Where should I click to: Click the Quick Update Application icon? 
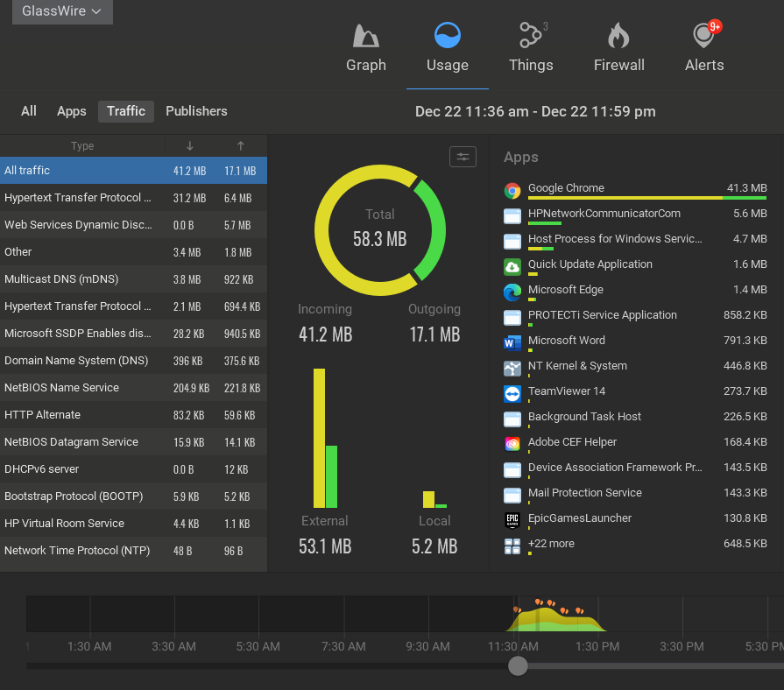512,267
